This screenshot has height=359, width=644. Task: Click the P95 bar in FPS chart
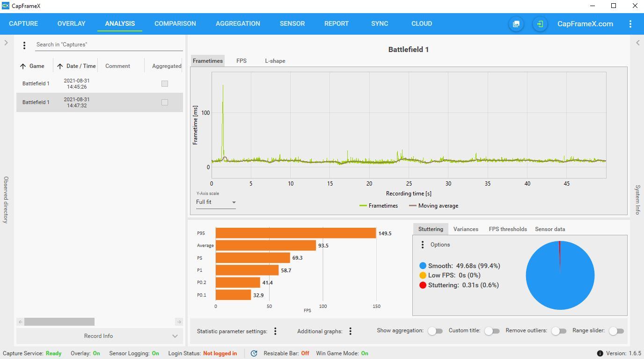296,233
